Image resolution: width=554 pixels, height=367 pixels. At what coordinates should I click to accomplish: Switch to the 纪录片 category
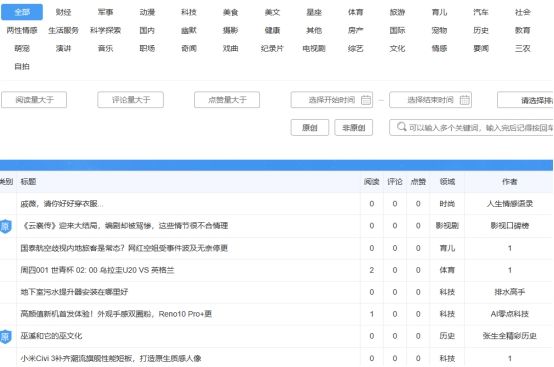click(272, 48)
